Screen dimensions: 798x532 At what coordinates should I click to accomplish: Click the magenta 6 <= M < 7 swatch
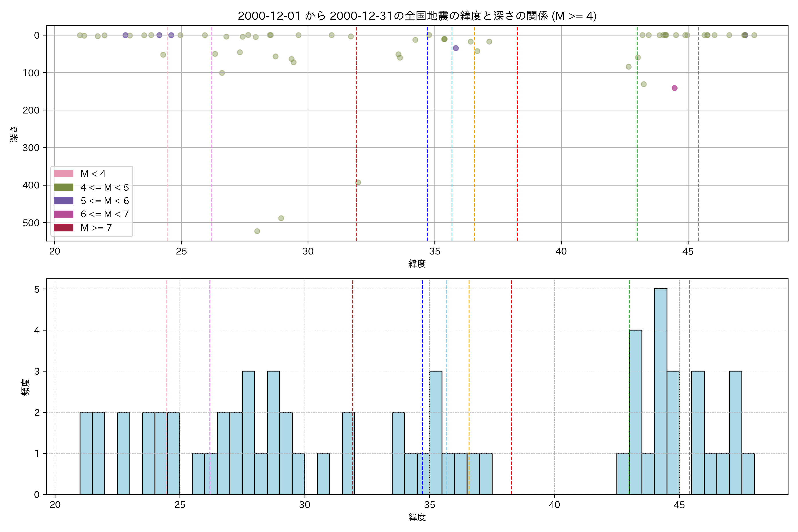63,214
